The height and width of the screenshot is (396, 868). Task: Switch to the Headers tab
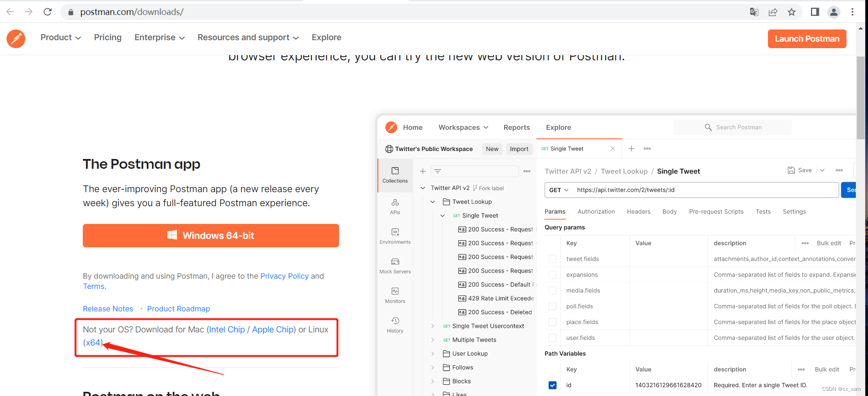point(639,212)
